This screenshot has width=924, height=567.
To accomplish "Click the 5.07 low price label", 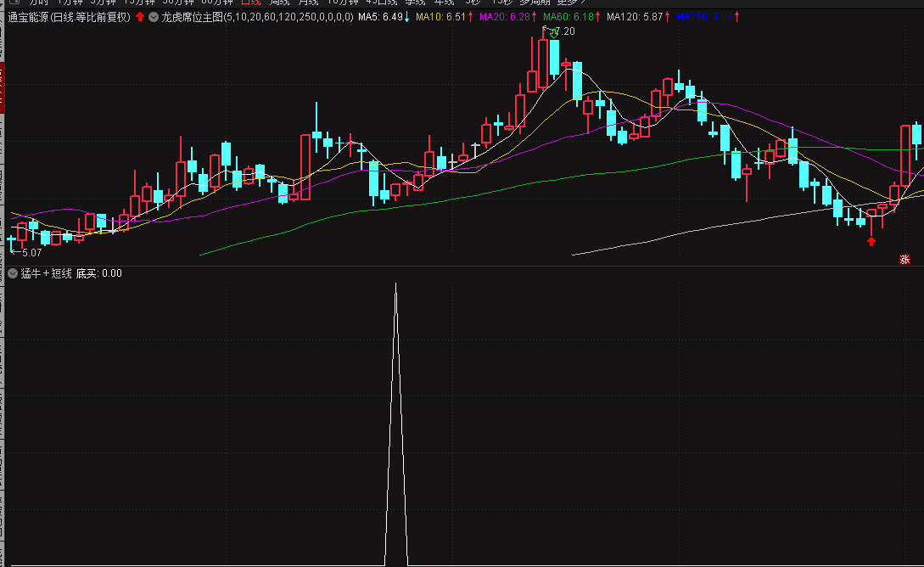I will [x=32, y=253].
